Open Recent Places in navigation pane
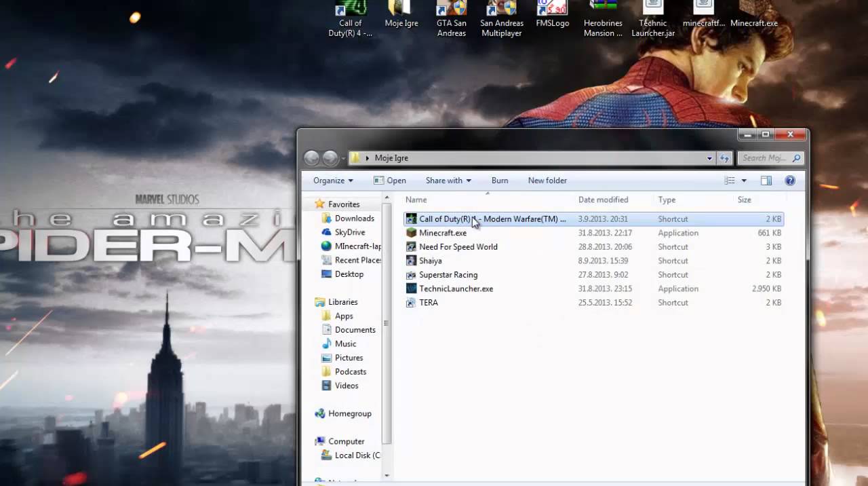Viewport: 868px width, 486px height. click(351, 260)
